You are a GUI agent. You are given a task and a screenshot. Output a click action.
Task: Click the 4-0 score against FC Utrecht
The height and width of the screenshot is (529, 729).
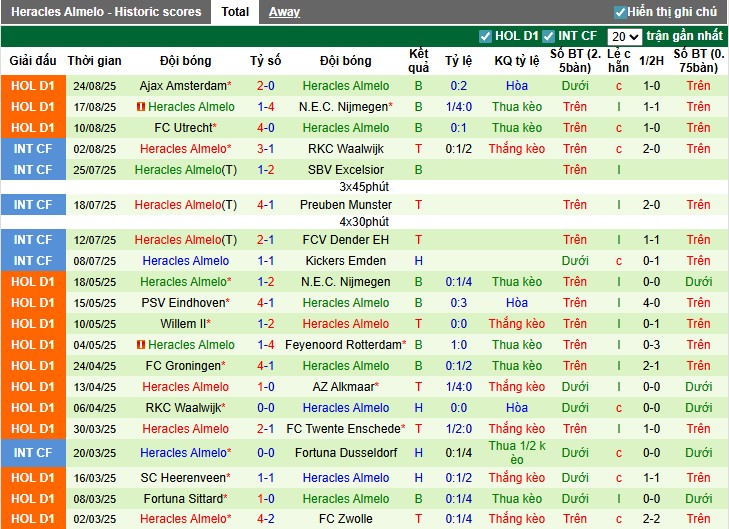click(265, 128)
